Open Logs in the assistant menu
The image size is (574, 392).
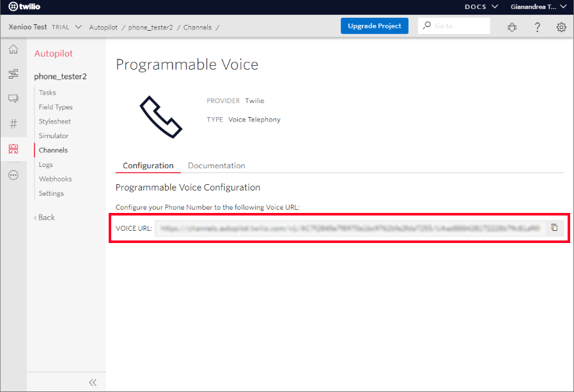[x=46, y=164]
